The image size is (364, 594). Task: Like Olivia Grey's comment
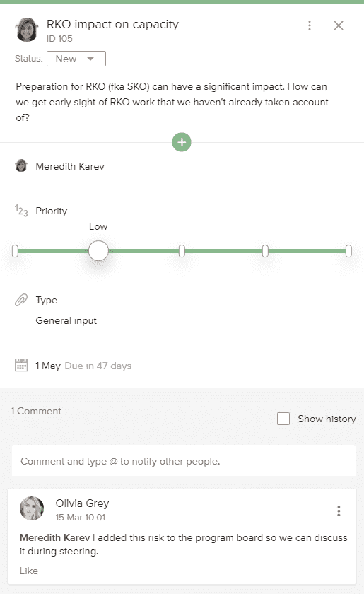pos(29,571)
